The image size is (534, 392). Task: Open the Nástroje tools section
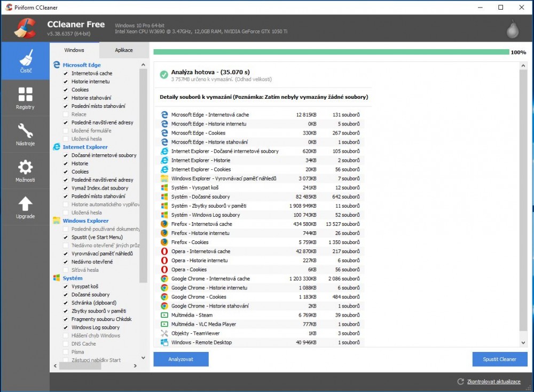pos(25,134)
